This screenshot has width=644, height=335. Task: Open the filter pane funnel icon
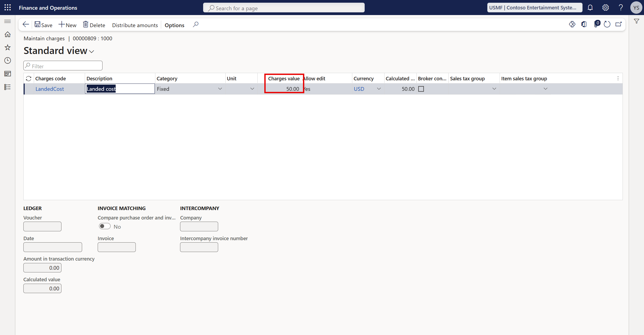pyautogui.click(x=636, y=21)
